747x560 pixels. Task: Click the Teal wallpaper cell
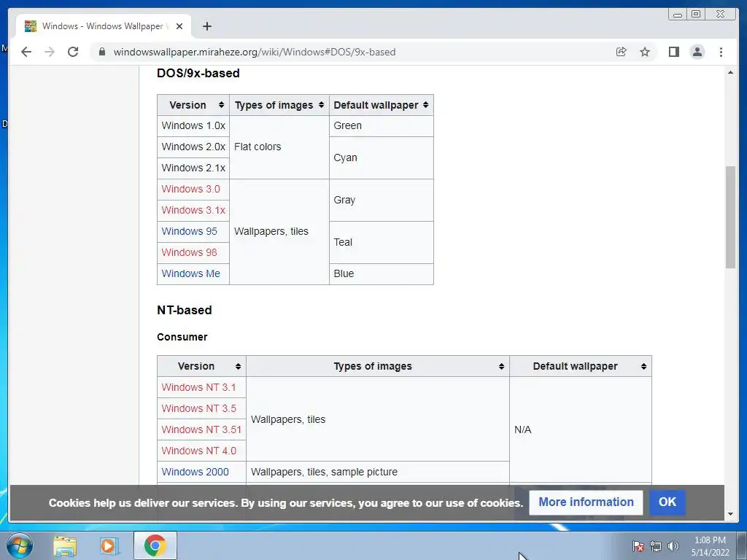(381, 242)
